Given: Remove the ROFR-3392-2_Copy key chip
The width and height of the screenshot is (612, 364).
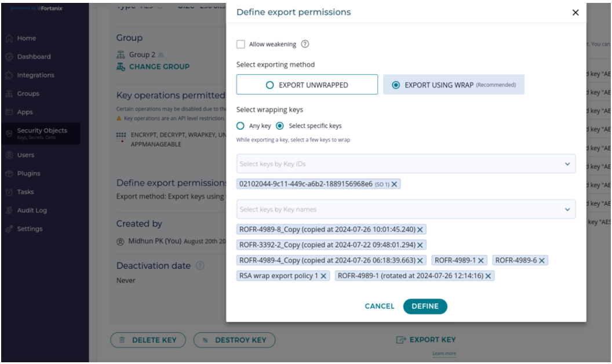Looking at the screenshot, I should pos(420,245).
